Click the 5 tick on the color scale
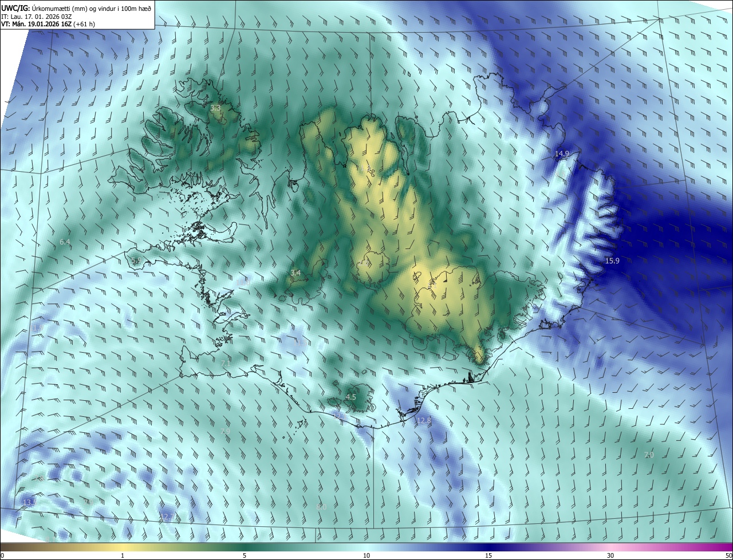733x560 pixels. point(245,555)
